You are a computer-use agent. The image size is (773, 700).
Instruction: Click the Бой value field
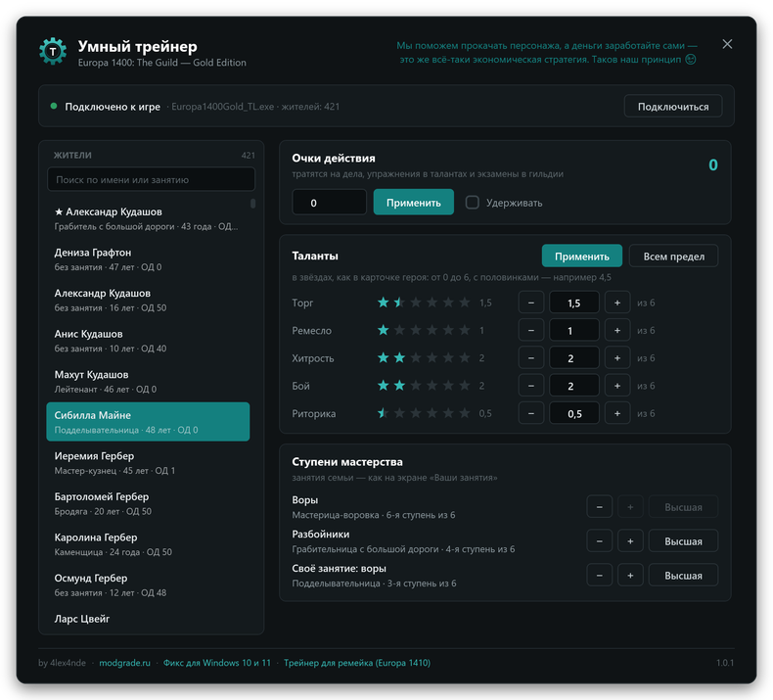(x=574, y=386)
